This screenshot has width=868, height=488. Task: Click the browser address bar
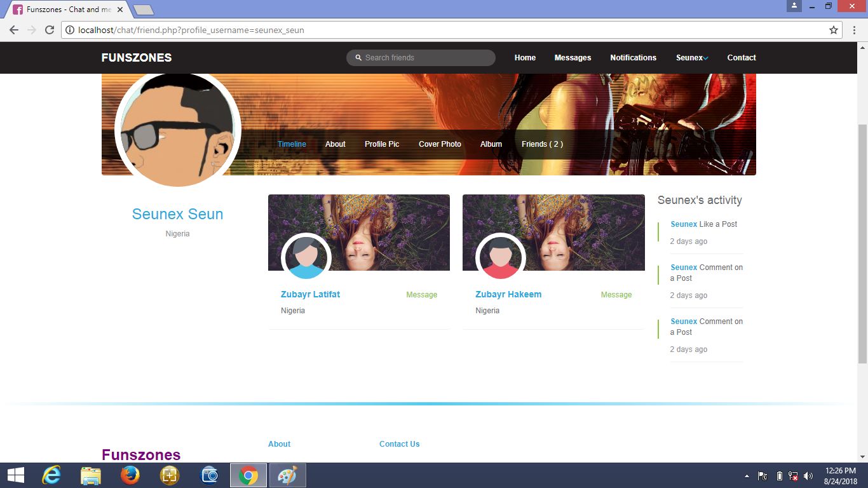click(x=451, y=30)
